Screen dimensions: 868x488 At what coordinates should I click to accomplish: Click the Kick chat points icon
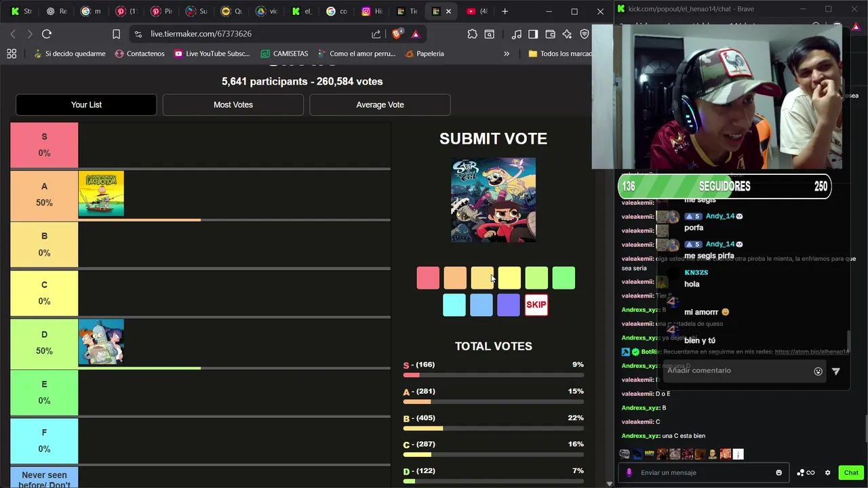[x=806, y=472]
